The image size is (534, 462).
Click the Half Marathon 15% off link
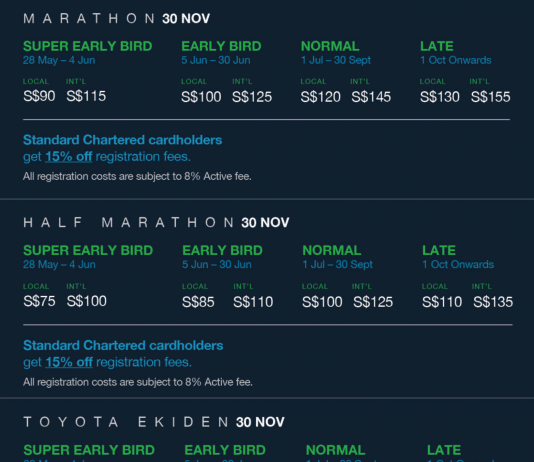pyautogui.click(x=69, y=362)
